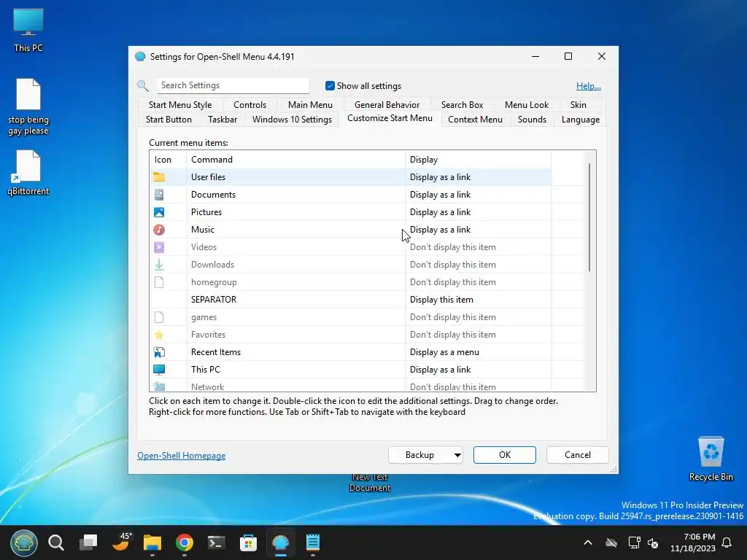The height and width of the screenshot is (560, 747).
Task: Switch to Open-Shell settings taskbar icon
Action: pyautogui.click(x=281, y=542)
